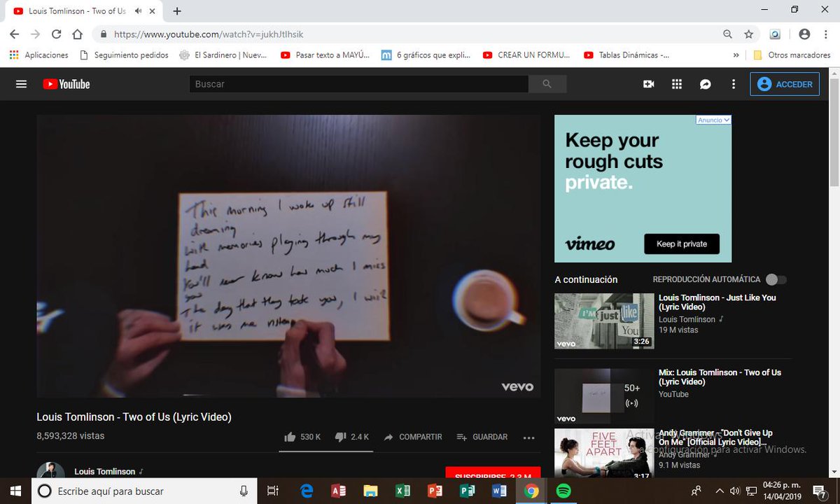
Task: Open the Otros marcadores folder
Action: pyautogui.click(x=792, y=55)
